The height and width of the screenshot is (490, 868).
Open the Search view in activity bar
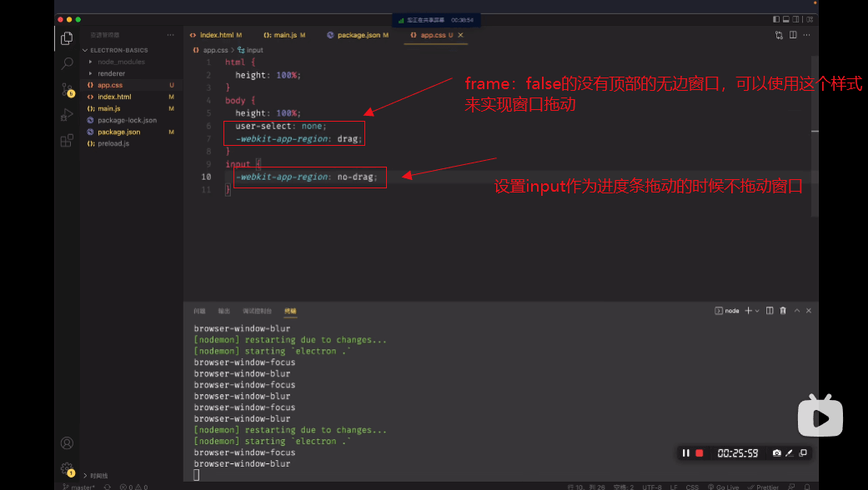67,62
